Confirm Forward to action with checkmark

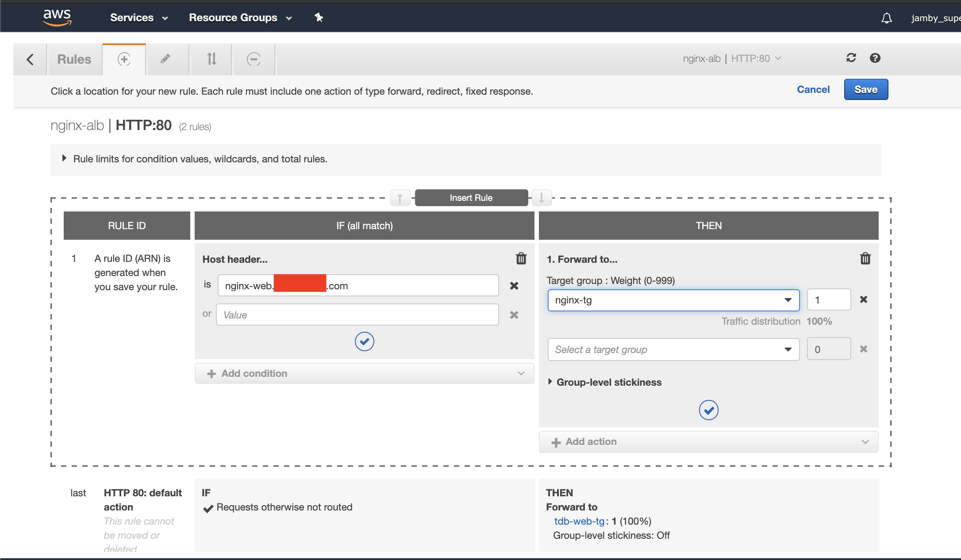[708, 410]
